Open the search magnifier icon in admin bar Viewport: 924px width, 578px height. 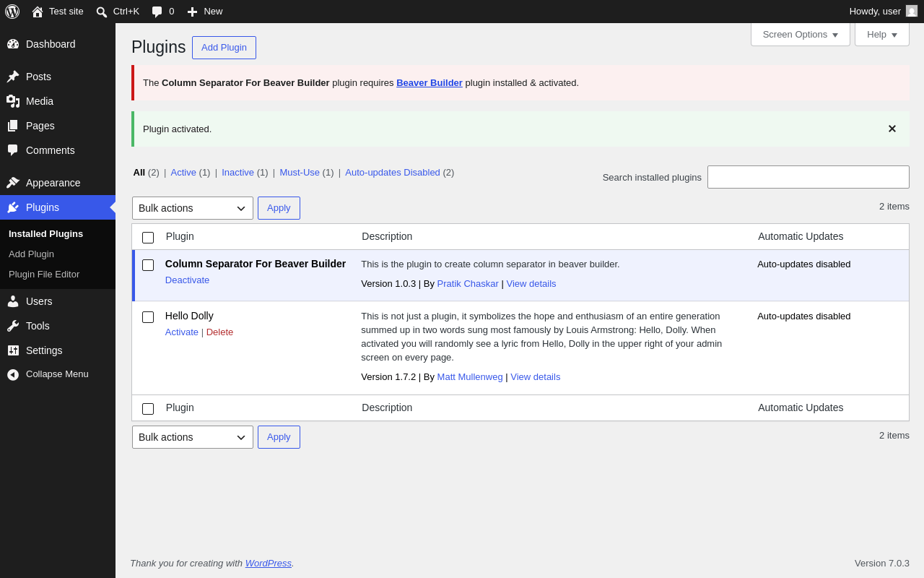102,12
